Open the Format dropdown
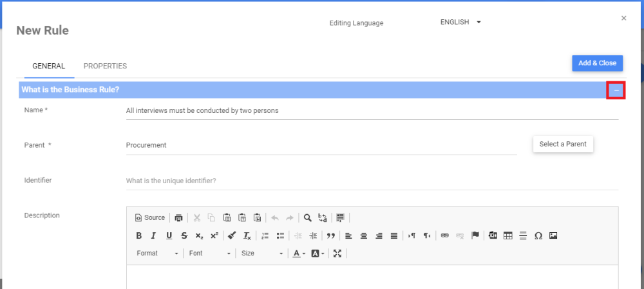This screenshot has width=644, height=289. pyautogui.click(x=157, y=253)
